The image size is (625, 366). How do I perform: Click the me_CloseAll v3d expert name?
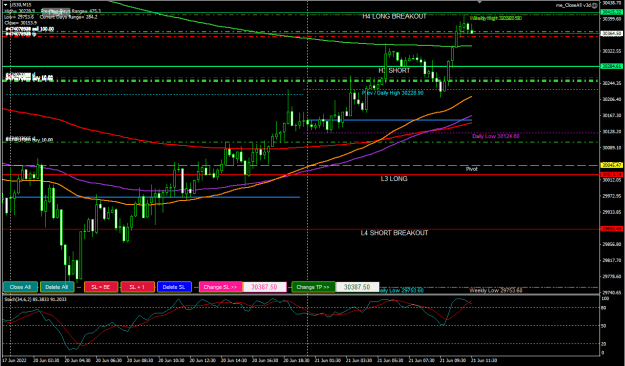[574, 5]
